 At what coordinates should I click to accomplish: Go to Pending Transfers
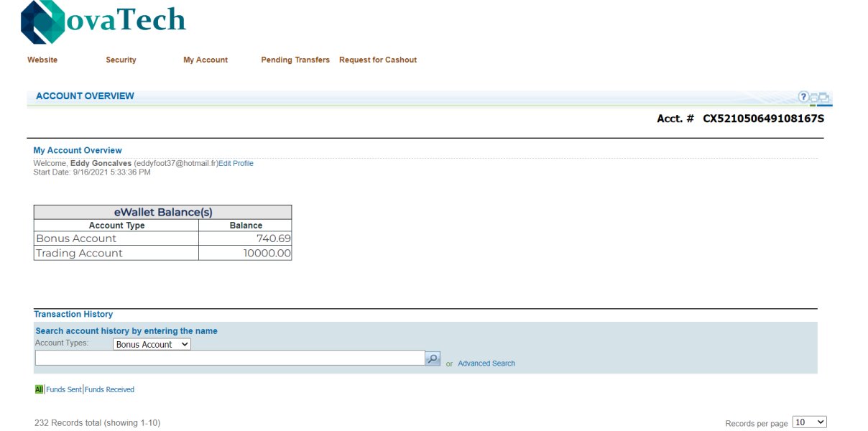(295, 60)
